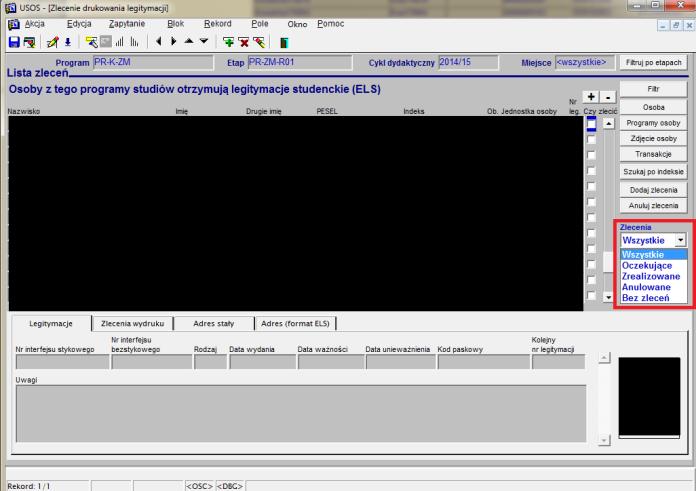The width and height of the screenshot is (696, 491).
Task: Click the Clear Record eraser toolbar icon
Action: 259,42
